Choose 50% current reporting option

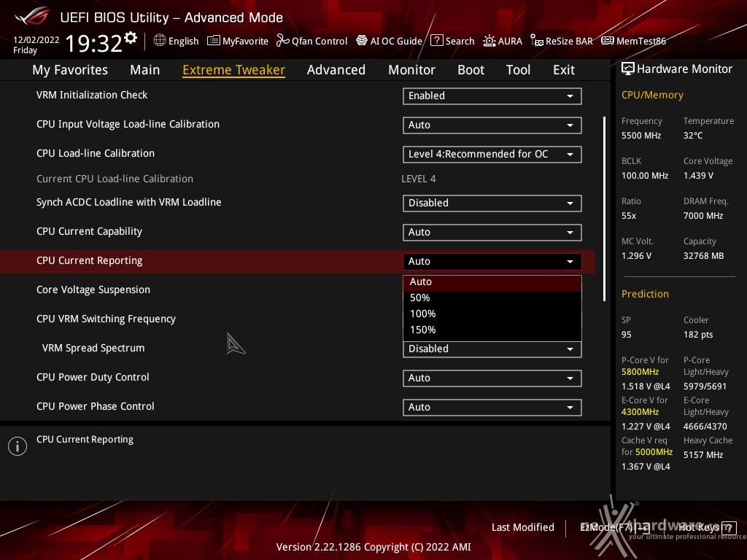click(492, 298)
